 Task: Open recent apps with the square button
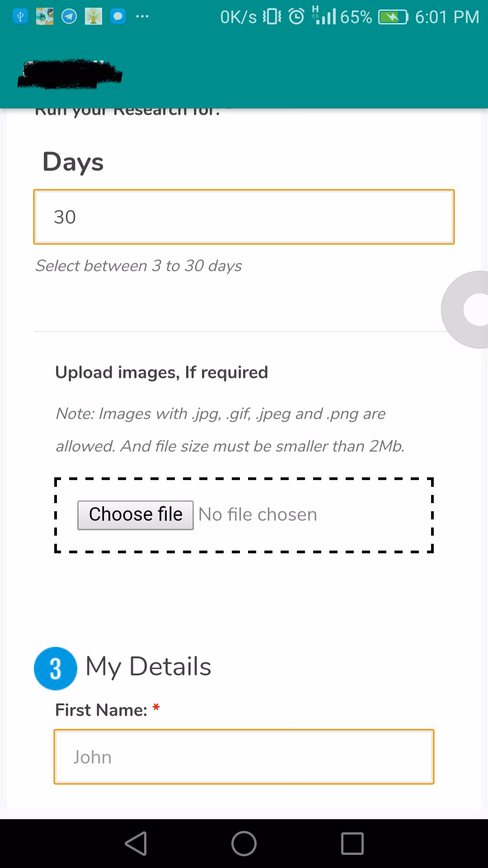pyautogui.click(x=352, y=844)
